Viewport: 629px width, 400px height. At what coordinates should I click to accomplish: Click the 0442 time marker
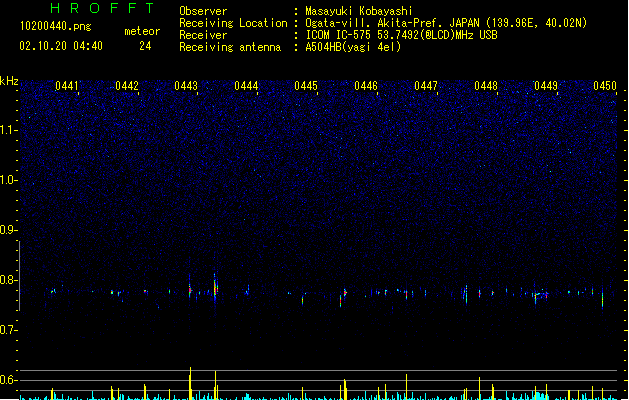click(x=127, y=86)
